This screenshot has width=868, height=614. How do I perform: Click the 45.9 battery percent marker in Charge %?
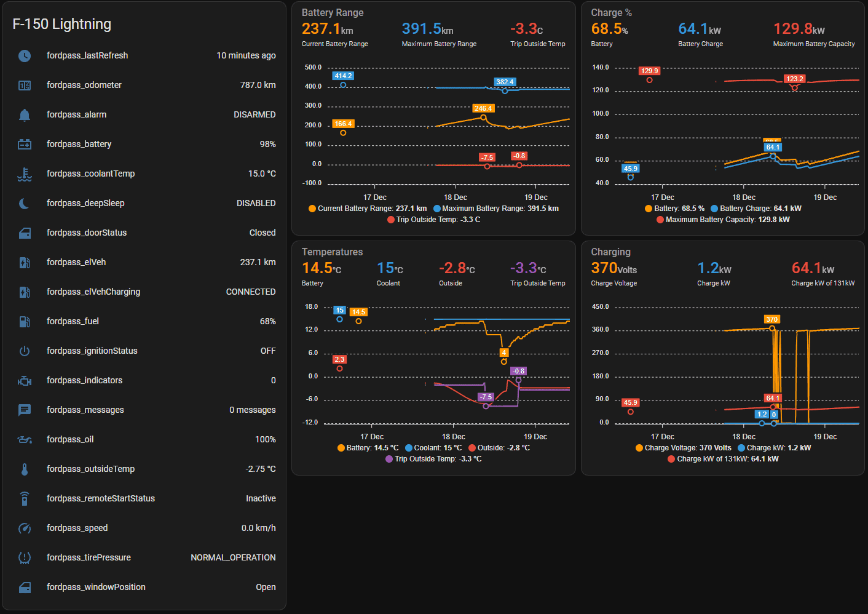630,178
